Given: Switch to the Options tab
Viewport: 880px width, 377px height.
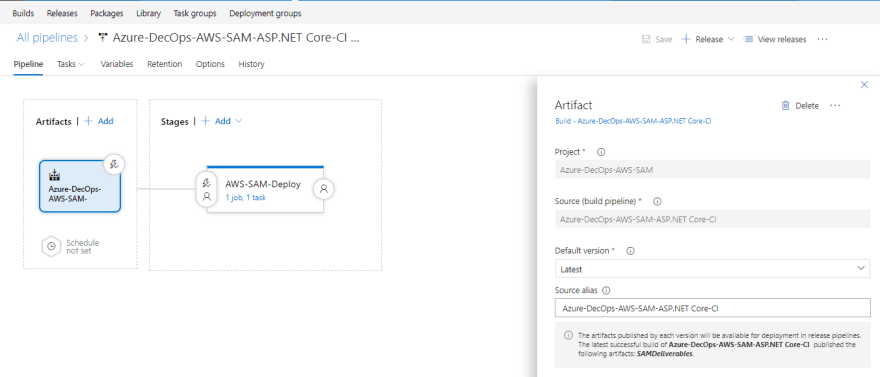Looking at the screenshot, I should pos(210,64).
